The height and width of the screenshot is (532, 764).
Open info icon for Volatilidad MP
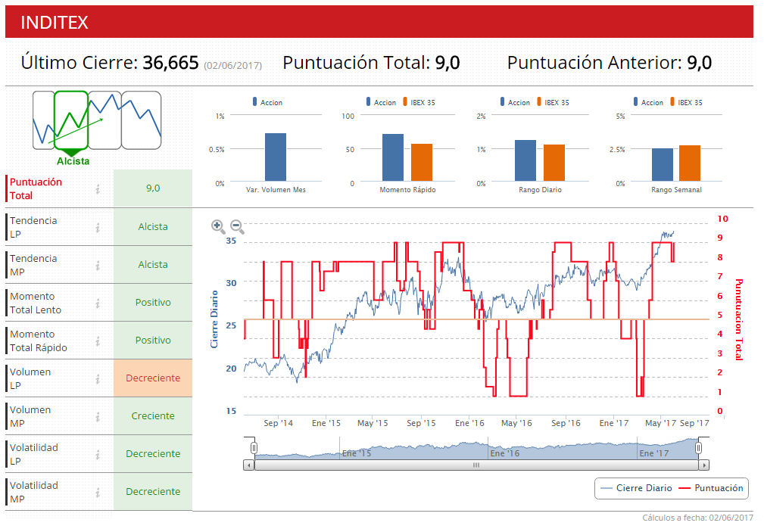click(x=98, y=493)
